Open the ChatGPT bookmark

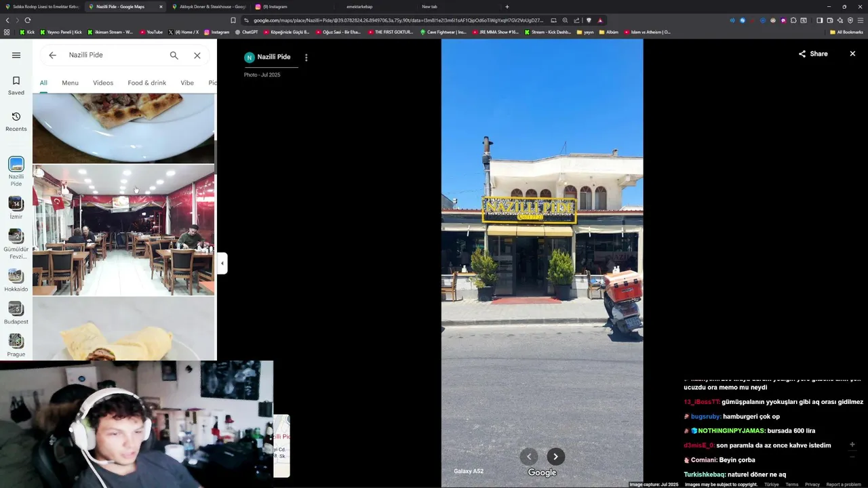point(246,32)
